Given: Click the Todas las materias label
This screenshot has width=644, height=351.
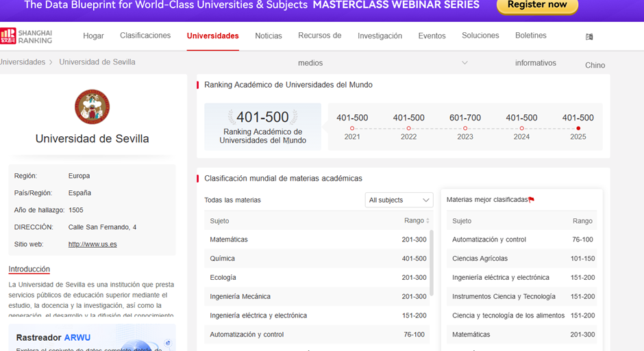Looking at the screenshot, I should [x=232, y=200].
